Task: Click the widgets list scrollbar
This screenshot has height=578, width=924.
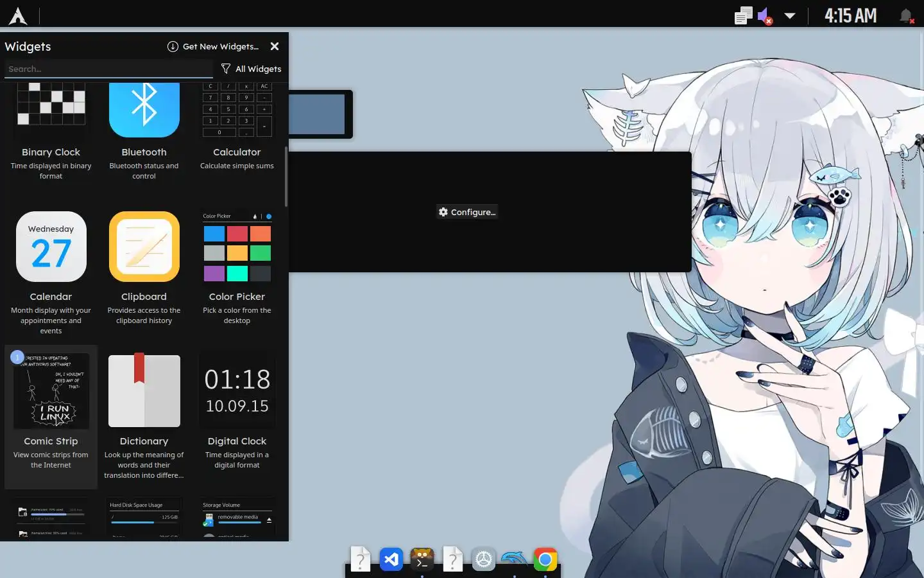Action: coord(286,177)
